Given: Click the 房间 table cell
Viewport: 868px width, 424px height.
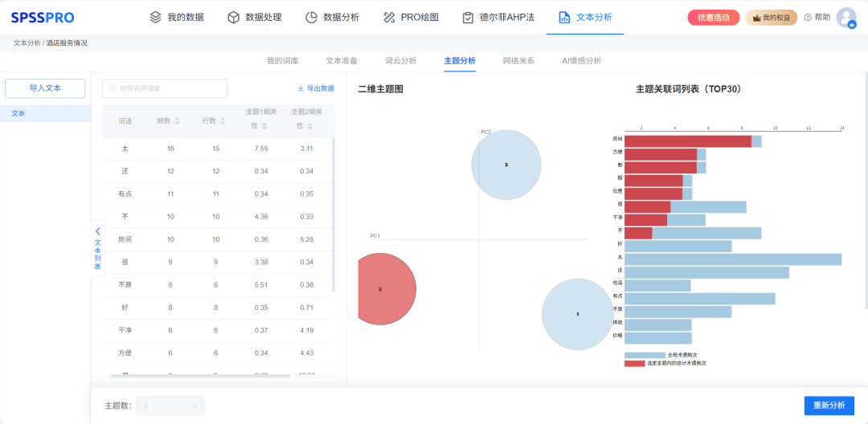Looking at the screenshot, I should click(x=125, y=239).
